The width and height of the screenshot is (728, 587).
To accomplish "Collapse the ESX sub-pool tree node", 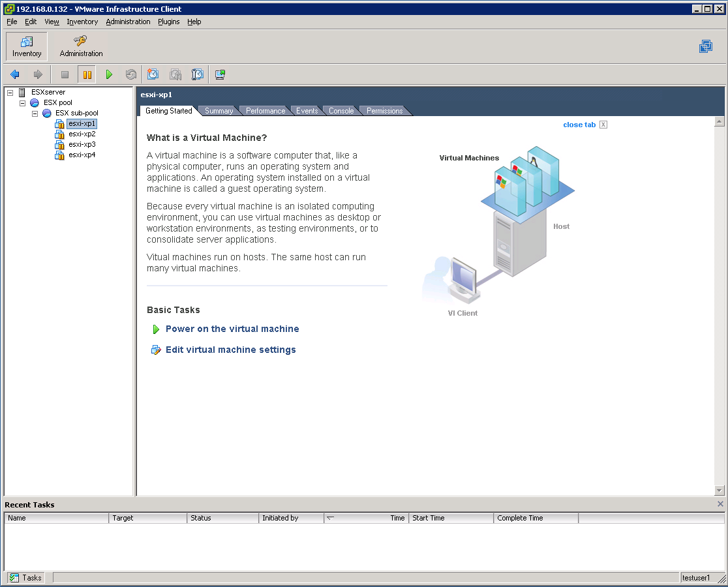I will tap(35, 113).
